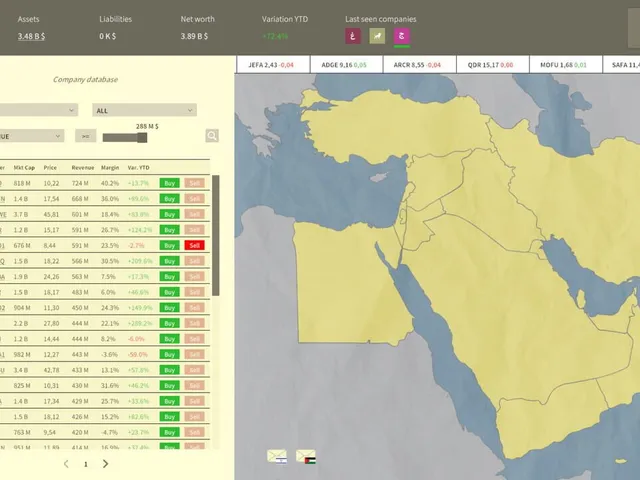
Task: Go to the next page arrow
Action: (x=105, y=464)
